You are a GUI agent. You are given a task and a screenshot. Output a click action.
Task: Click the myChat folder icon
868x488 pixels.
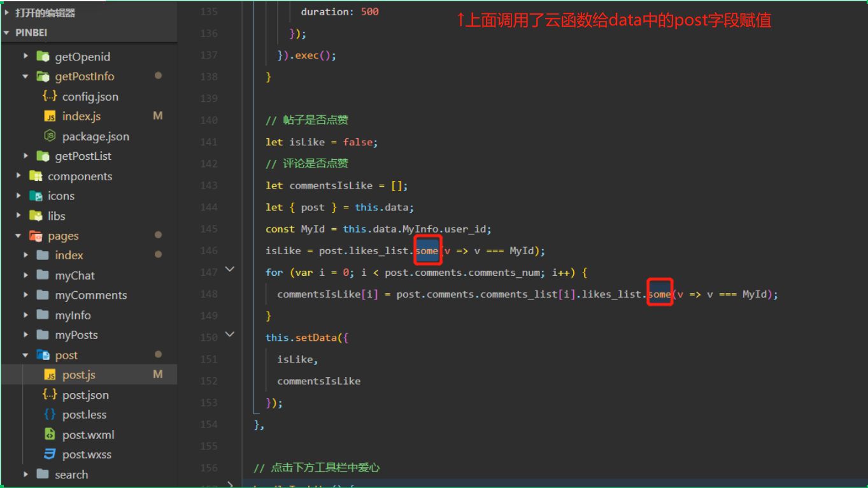[x=43, y=275]
